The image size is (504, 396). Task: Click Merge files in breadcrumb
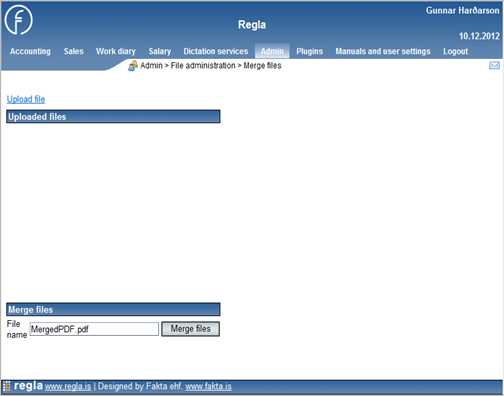[262, 66]
